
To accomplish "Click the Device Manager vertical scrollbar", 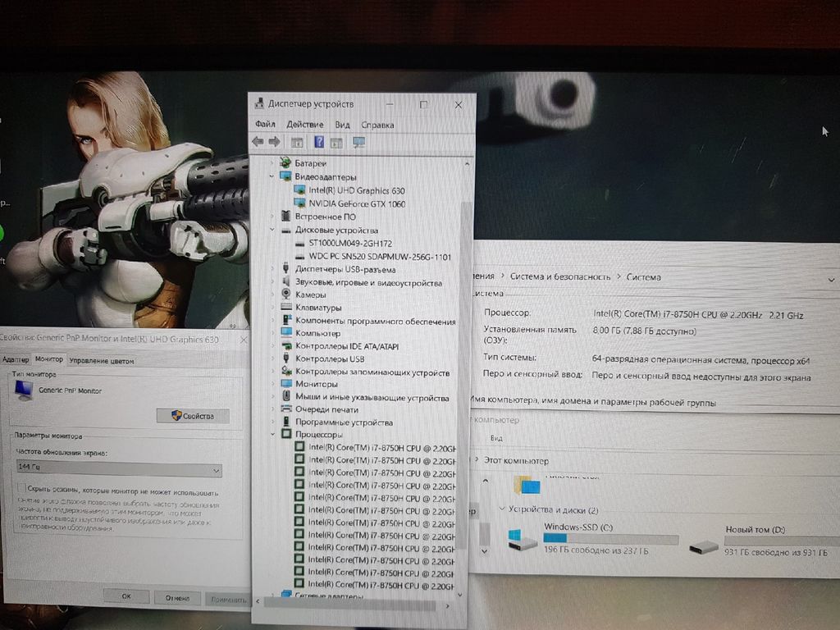I will [467, 369].
